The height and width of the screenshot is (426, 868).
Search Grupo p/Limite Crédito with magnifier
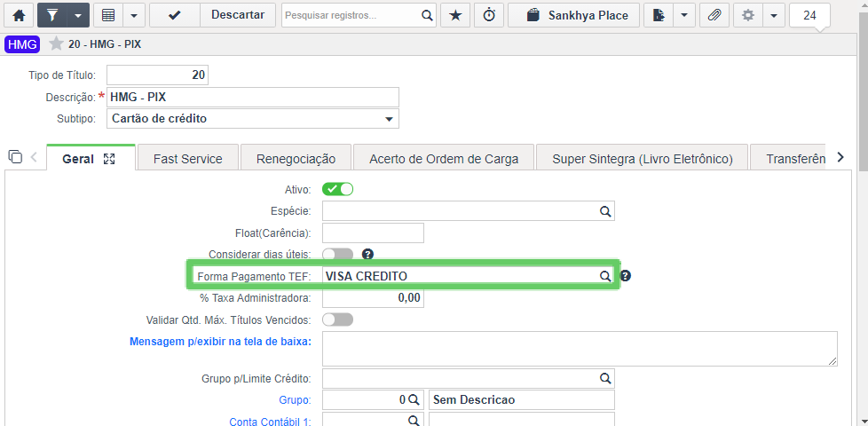pos(605,379)
